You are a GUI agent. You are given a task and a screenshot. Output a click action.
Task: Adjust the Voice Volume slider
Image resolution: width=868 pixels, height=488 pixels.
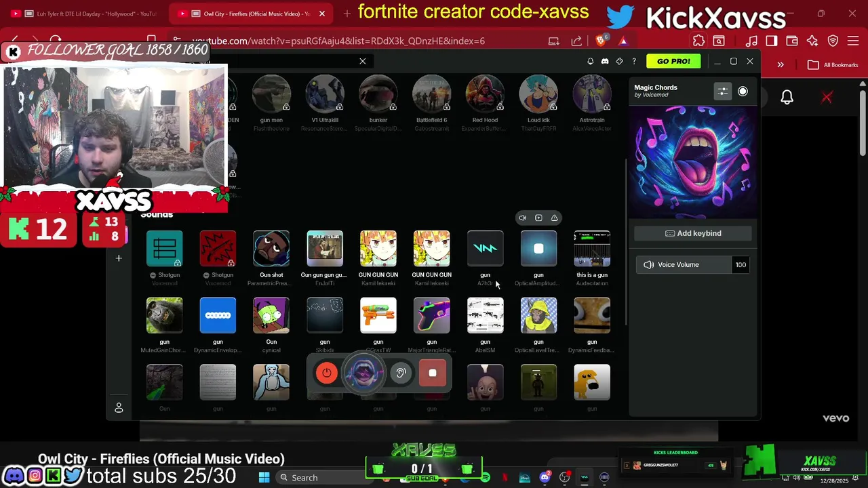[x=684, y=265]
